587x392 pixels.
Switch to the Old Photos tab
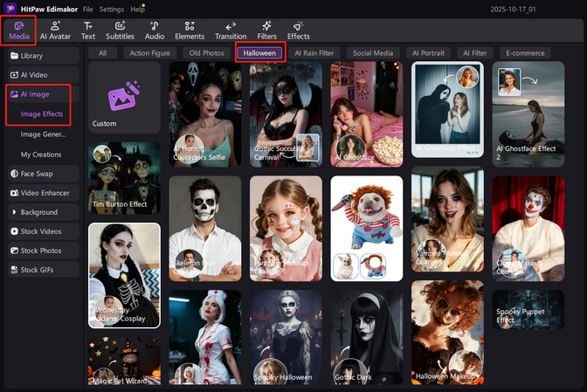[x=206, y=53]
